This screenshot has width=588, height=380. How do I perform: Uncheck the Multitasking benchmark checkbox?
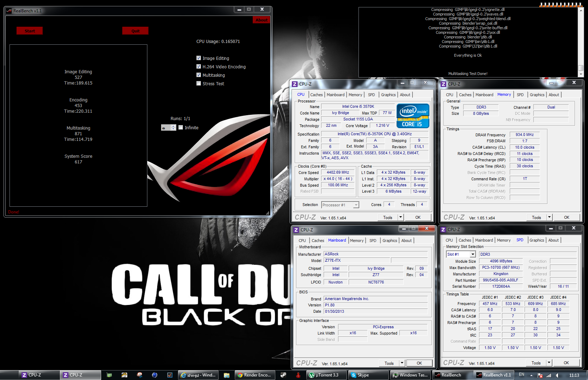[199, 75]
